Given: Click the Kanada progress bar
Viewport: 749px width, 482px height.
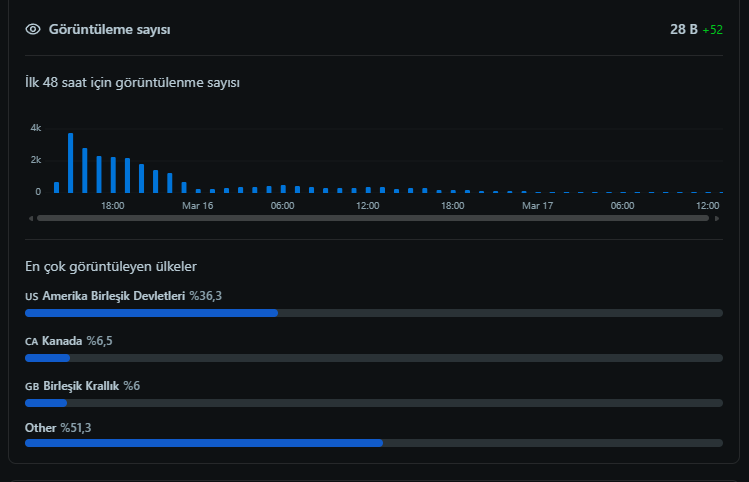Looking at the screenshot, I should coord(374,358).
